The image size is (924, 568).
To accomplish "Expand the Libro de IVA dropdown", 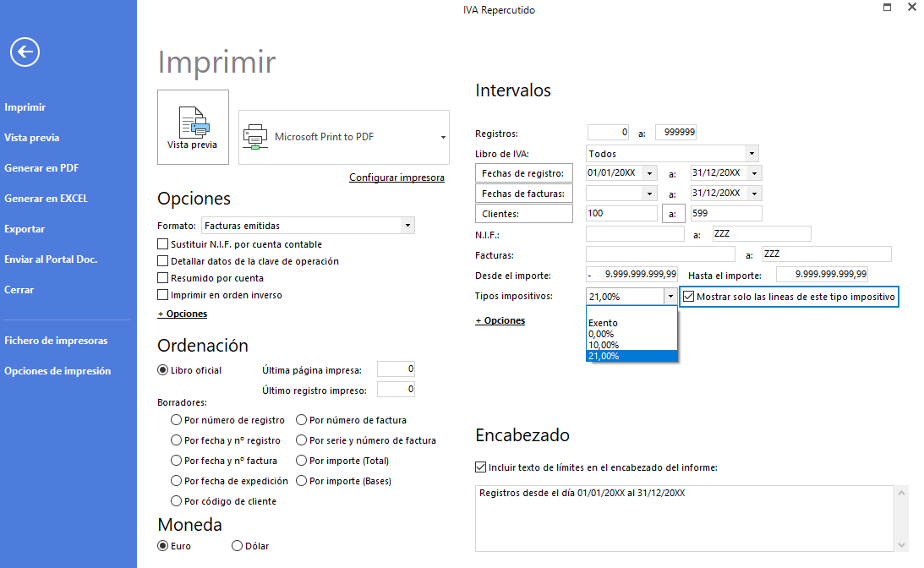I will point(751,154).
